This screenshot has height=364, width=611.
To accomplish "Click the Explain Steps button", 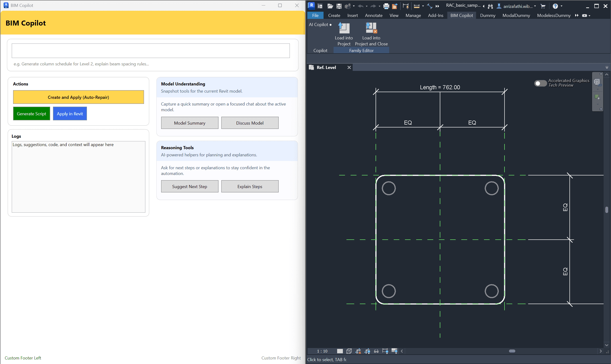I will pyautogui.click(x=250, y=186).
